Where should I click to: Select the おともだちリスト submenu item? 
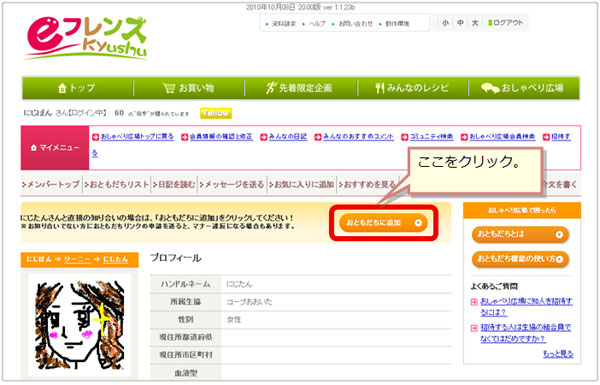[x=117, y=184]
